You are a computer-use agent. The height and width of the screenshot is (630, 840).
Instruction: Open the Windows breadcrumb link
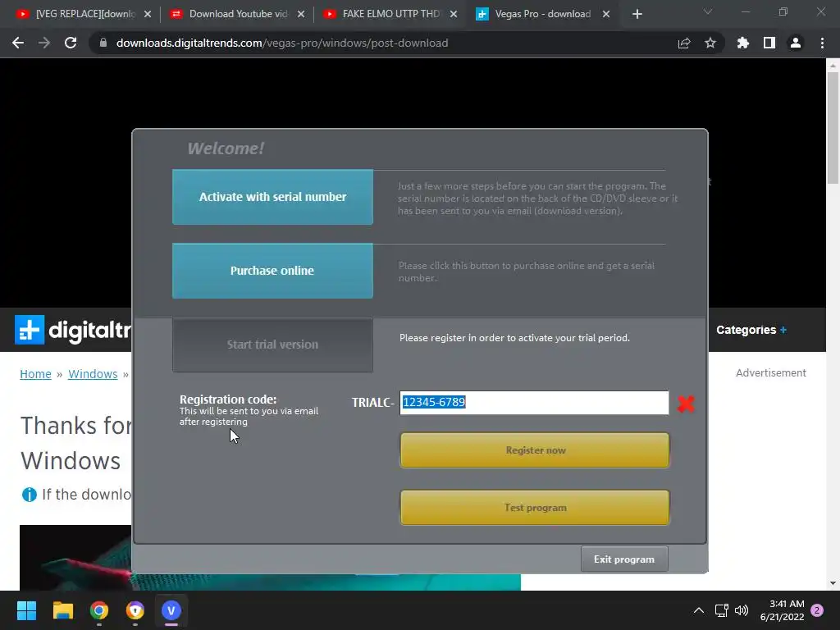[93, 374]
